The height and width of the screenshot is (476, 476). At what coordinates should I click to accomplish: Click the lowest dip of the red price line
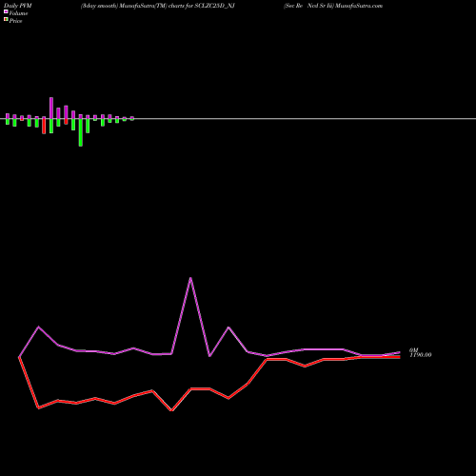(x=171, y=410)
